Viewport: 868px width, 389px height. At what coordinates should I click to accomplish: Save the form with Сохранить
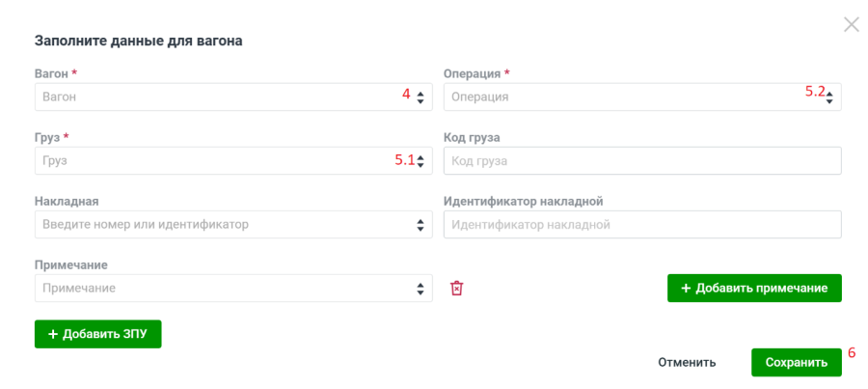[x=796, y=363]
